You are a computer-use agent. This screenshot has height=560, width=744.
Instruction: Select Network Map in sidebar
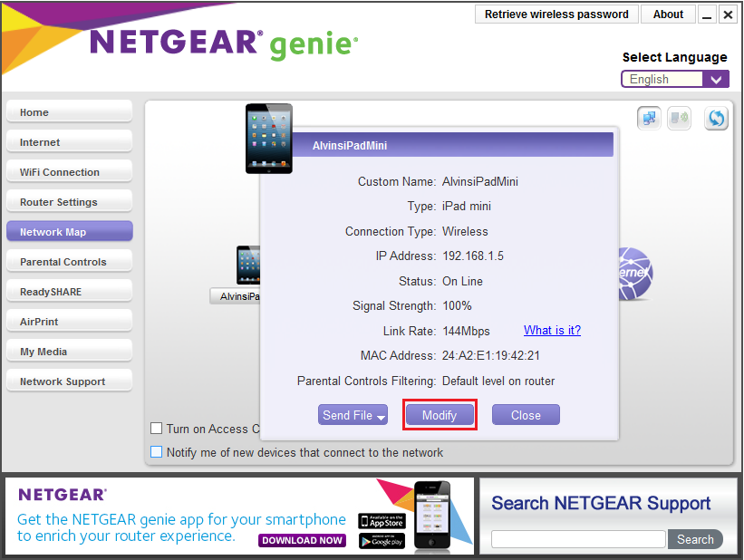pos(69,232)
